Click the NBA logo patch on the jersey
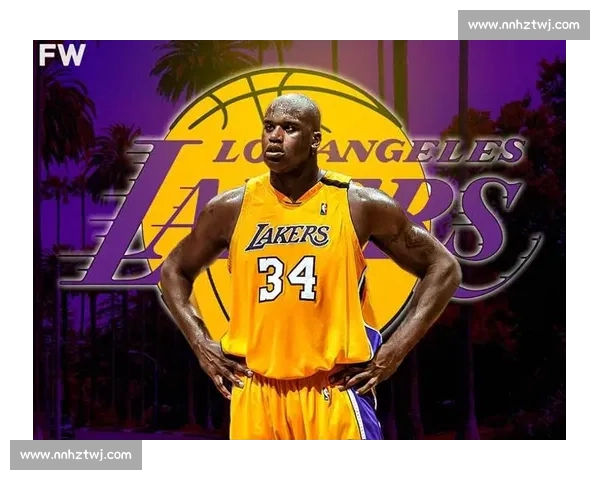The width and height of the screenshot is (600, 480). [323, 209]
